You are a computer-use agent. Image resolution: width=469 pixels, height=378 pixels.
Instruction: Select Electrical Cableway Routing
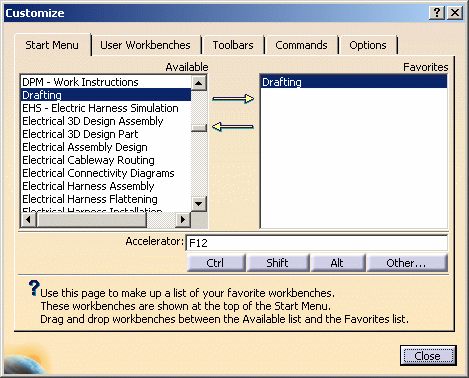(x=106, y=160)
